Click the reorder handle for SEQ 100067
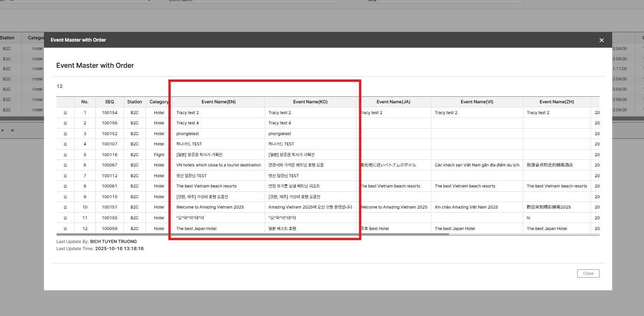 [x=65, y=165]
